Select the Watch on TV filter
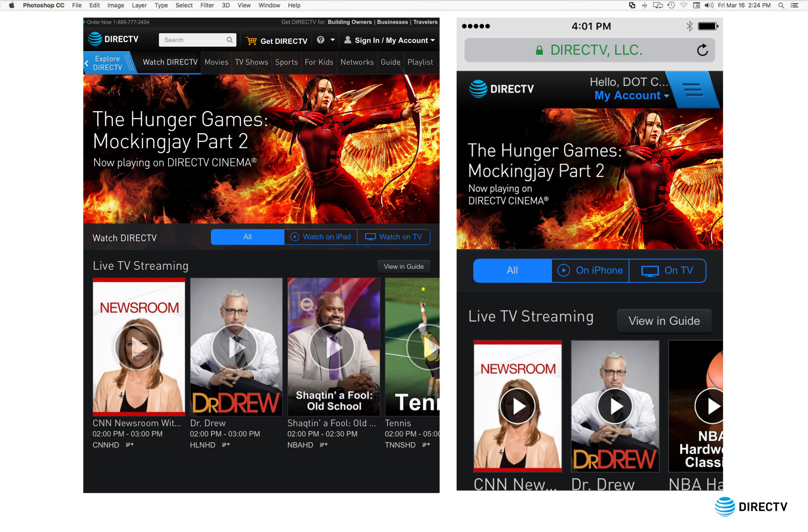 point(394,237)
